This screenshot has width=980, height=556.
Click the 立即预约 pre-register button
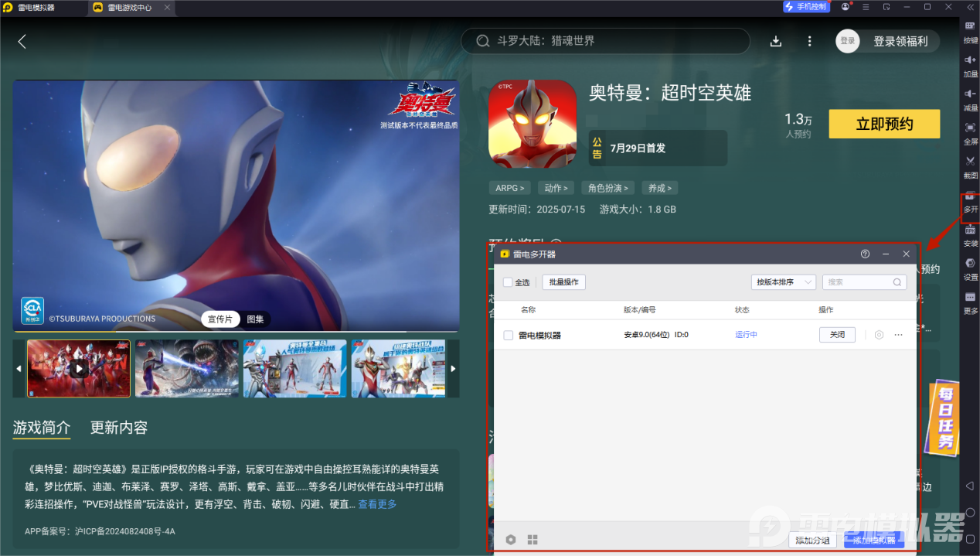(x=883, y=124)
